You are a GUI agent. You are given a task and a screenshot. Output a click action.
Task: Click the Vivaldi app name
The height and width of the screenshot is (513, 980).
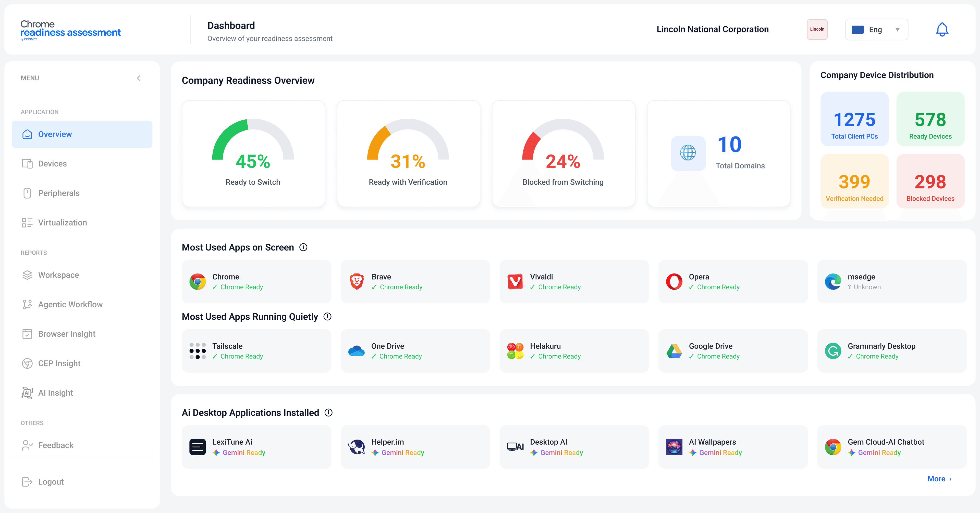point(541,277)
